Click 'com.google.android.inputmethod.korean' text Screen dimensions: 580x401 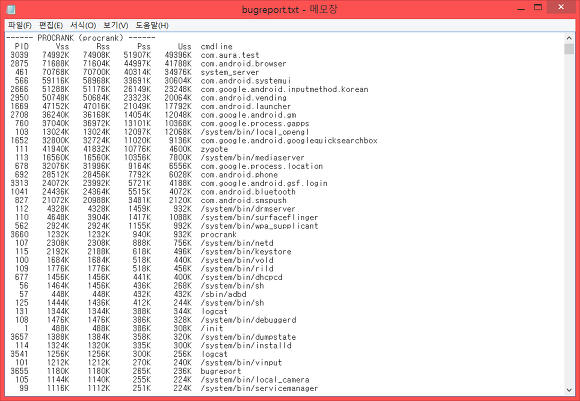tap(284, 89)
